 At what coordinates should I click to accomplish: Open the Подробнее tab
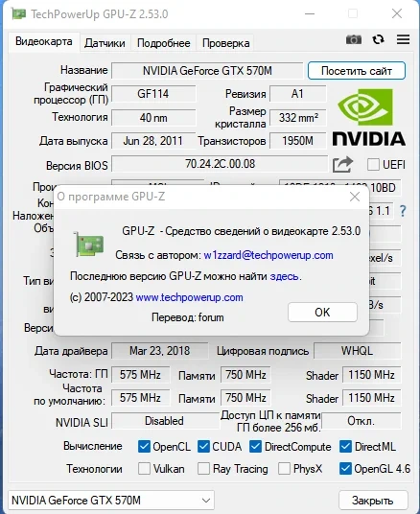point(163,43)
